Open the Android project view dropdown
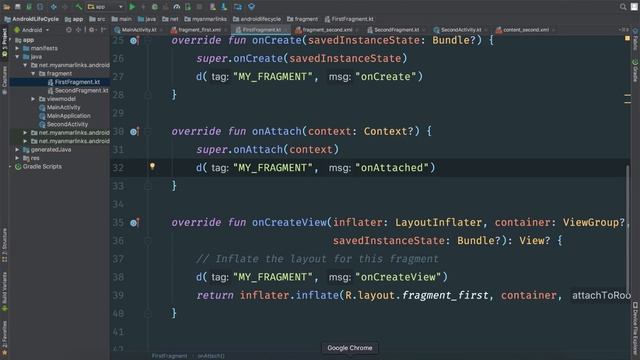The width and height of the screenshot is (640, 360). (32, 30)
